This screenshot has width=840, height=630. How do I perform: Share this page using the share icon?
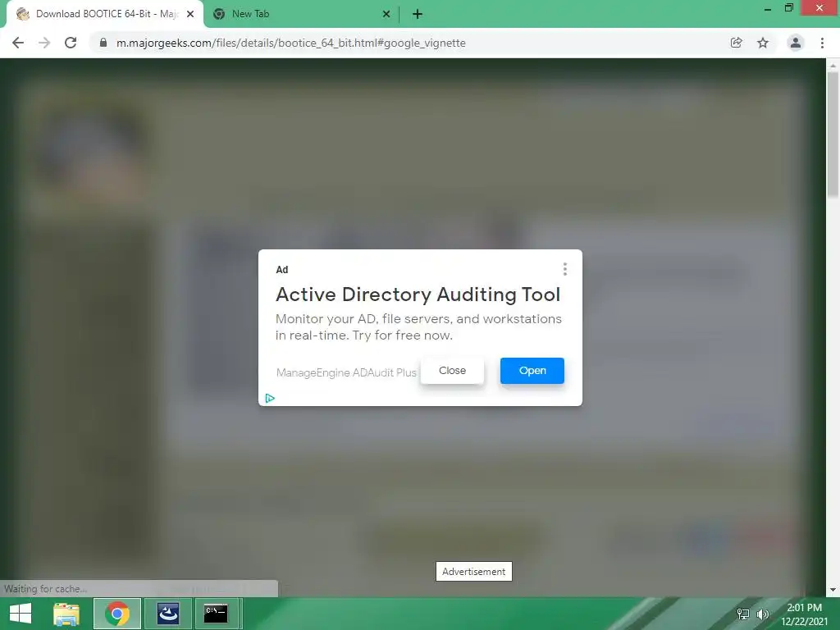736,43
